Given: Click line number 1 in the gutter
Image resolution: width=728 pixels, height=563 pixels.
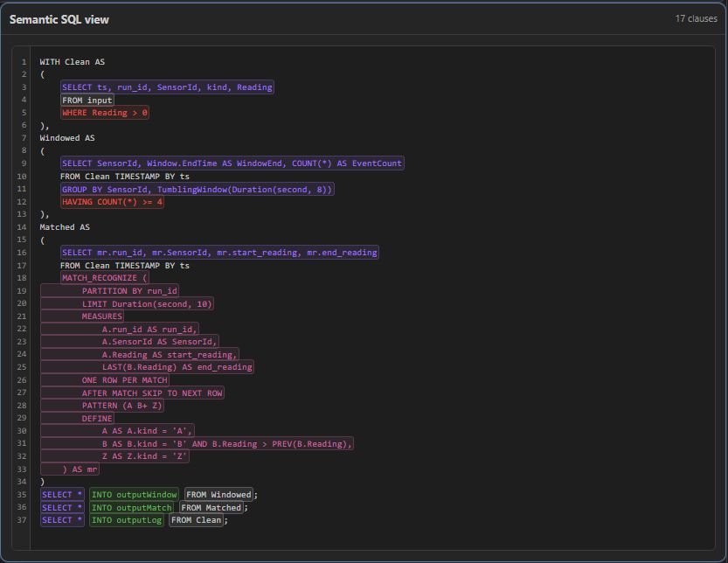Looking at the screenshot, I should tap(24, 62).
